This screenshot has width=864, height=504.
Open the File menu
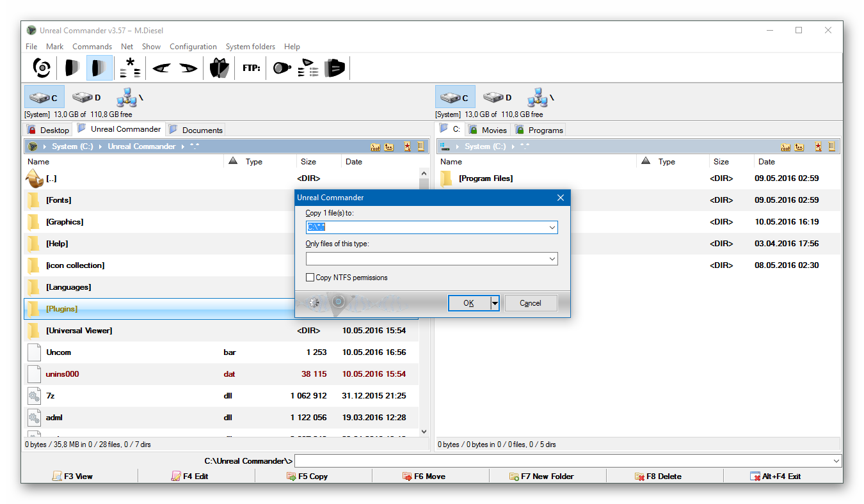[x=31, y=47]
